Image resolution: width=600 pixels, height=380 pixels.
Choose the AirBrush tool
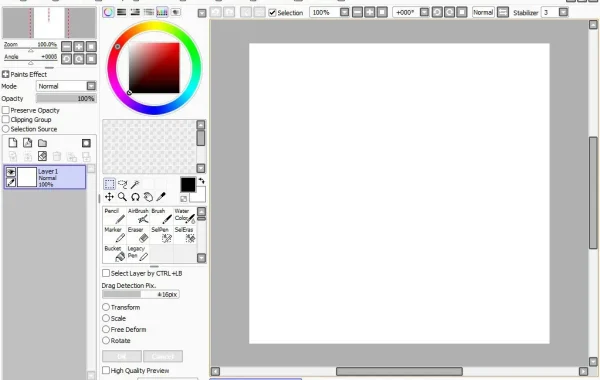tap(138, 216)
